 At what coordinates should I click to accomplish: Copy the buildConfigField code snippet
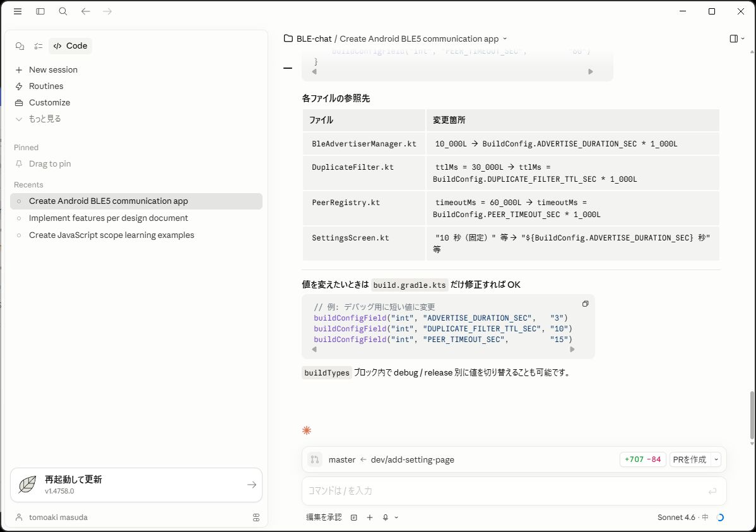click(585, 304)
